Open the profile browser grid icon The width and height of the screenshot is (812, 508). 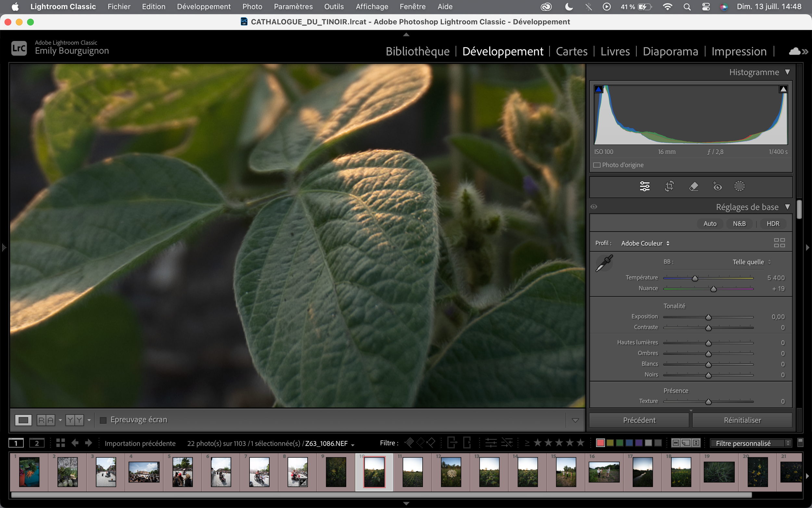point(779,243)
